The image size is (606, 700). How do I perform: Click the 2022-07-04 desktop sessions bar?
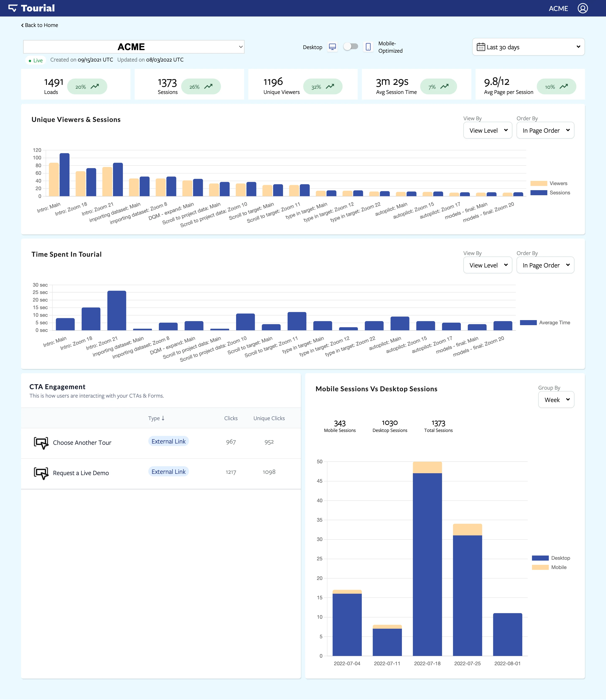(x=347, y=625)
